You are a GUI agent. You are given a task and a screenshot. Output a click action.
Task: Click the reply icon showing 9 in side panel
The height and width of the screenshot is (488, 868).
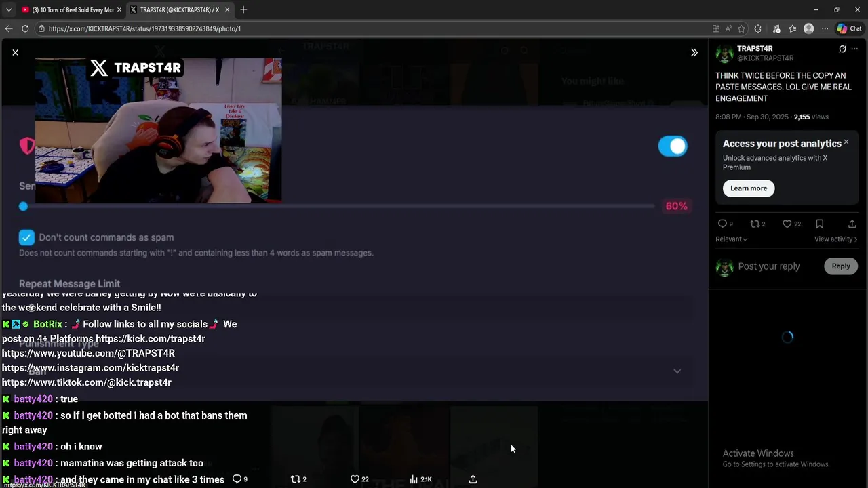[725, 224]
